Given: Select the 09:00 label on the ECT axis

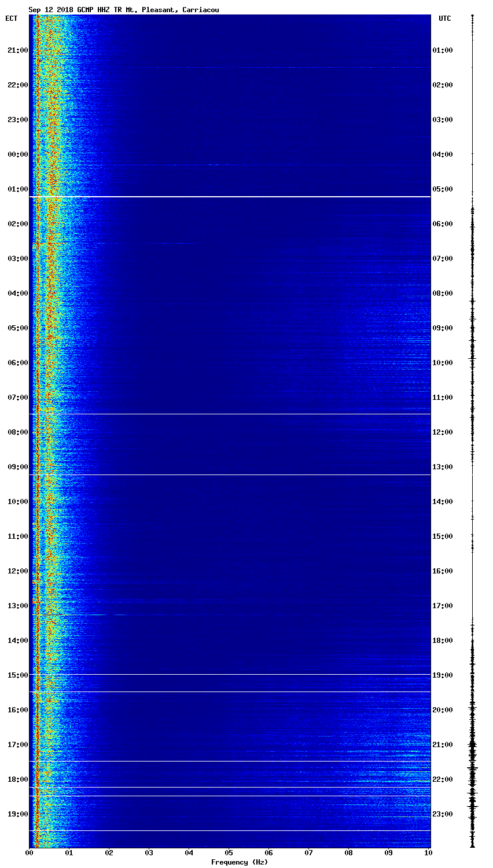Looking at the screenshot, I should pyautogui.click(x=17, y=467).
